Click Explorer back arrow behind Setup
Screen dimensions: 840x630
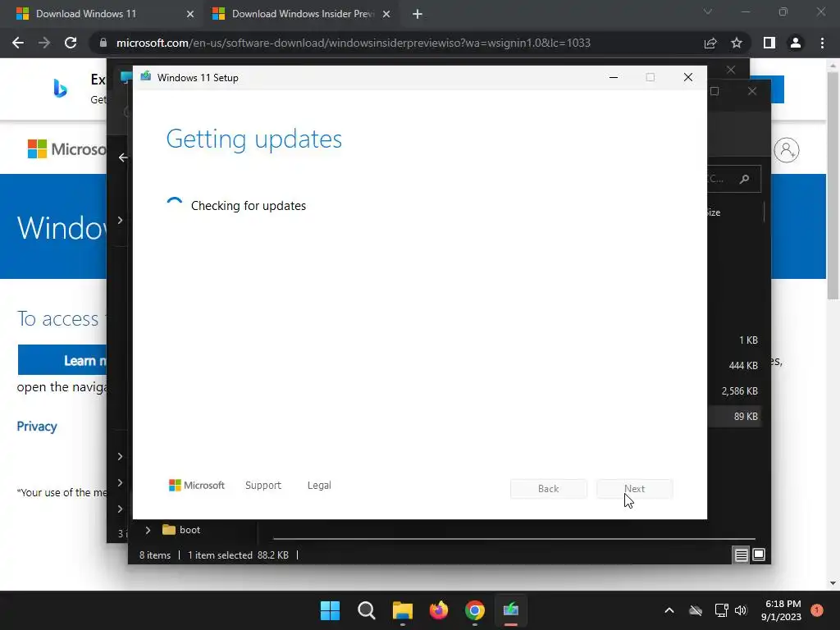(123, 157)
